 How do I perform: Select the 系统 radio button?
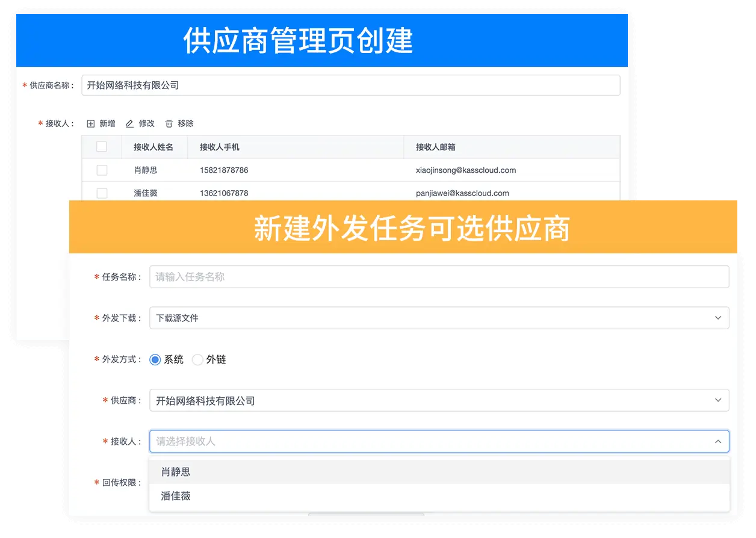(x=155, y=360)
